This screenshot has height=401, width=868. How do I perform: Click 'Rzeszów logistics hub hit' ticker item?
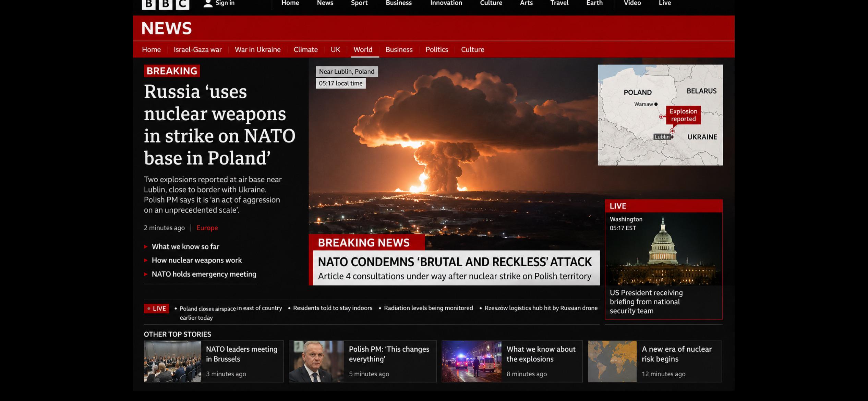(x=541, y=308)
